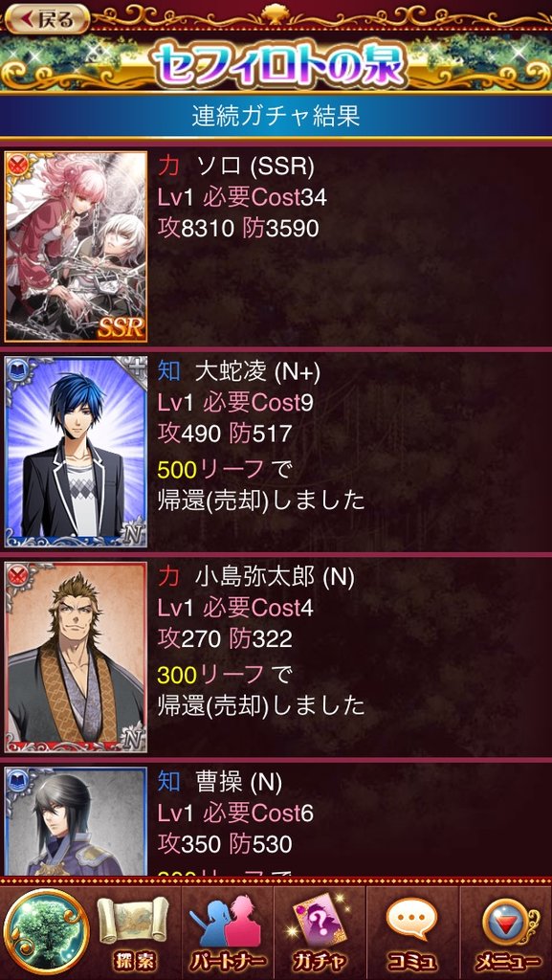Screen dimensions: 552x980
Task: Tap the 戻る back button
Action: 48,19
